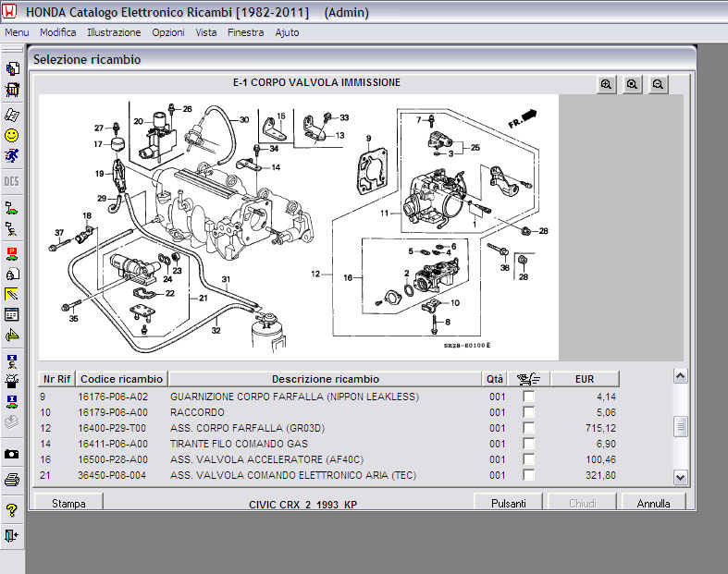Viewport: 728px width, 574px height.
Task: Open the Modifica menu
Action: pyautogui.click(x=57, y=32)
